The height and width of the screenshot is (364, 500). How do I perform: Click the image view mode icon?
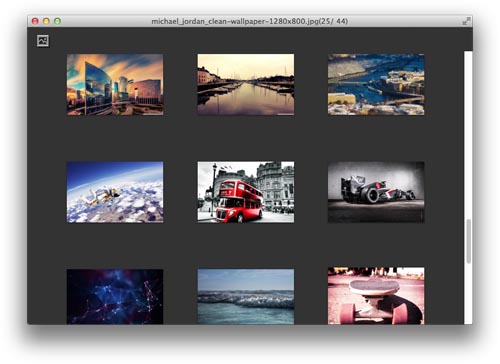point(43,41)
